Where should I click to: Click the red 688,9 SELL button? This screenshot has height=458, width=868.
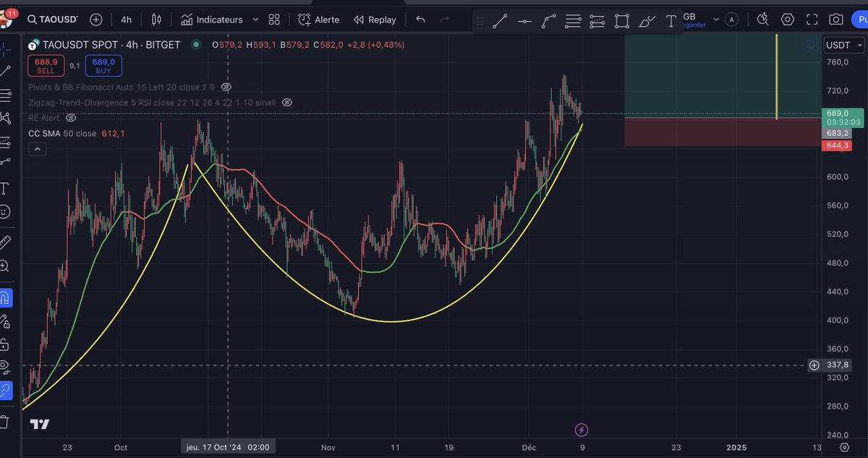(46, 66)
